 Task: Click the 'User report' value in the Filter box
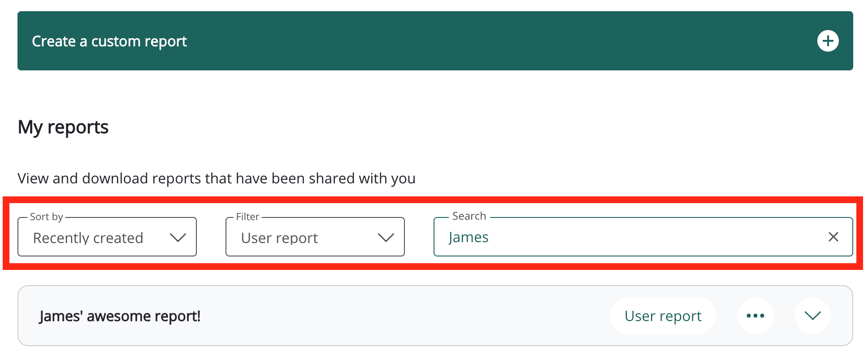click(x=279, y=238)
